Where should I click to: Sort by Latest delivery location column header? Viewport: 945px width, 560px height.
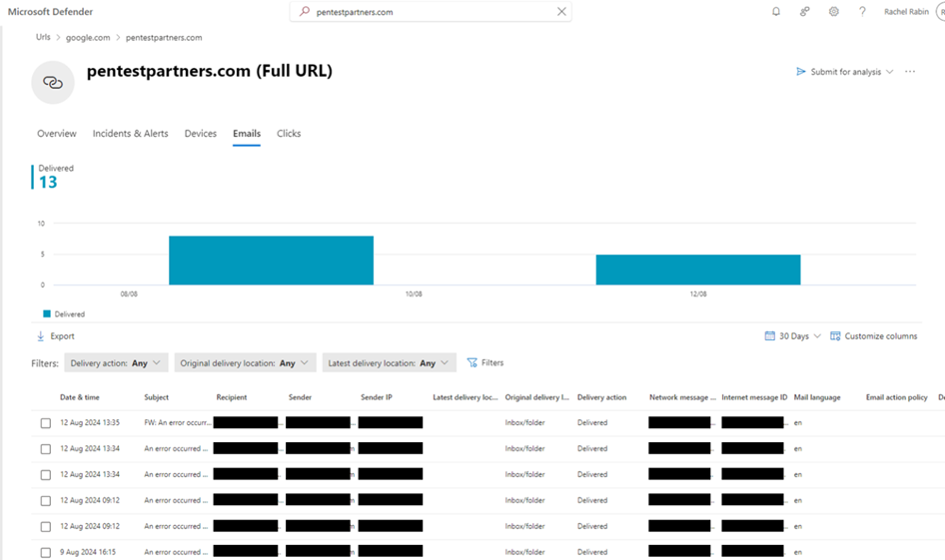click(x=466, y=397)
